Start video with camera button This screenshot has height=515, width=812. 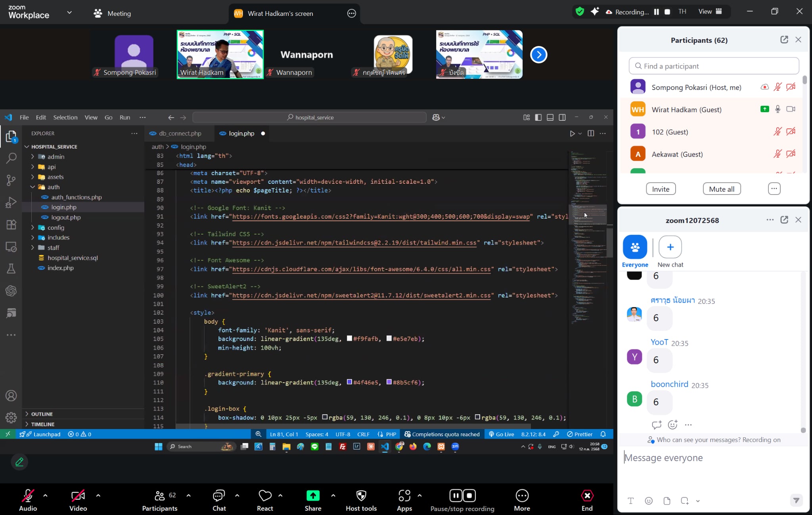tap(78, 496)
